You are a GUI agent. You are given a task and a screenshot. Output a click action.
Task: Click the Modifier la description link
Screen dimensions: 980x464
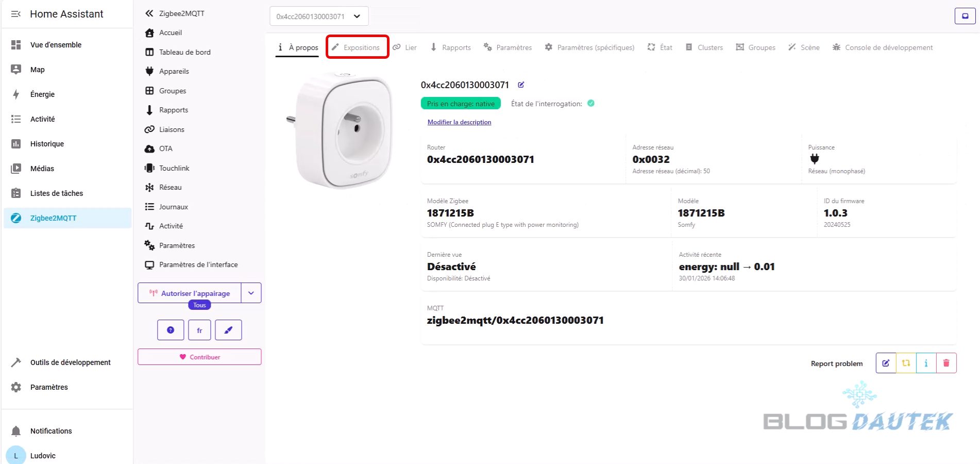click(459, 122)
